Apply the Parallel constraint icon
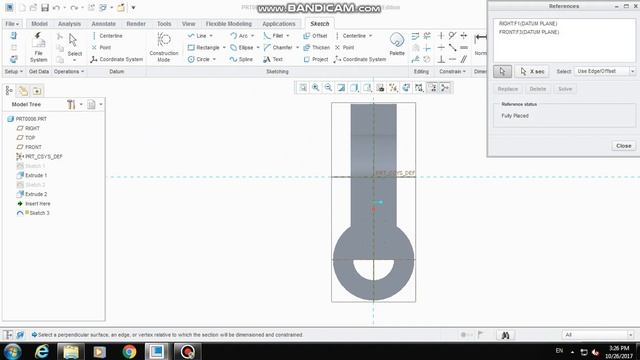 [464, 59]
